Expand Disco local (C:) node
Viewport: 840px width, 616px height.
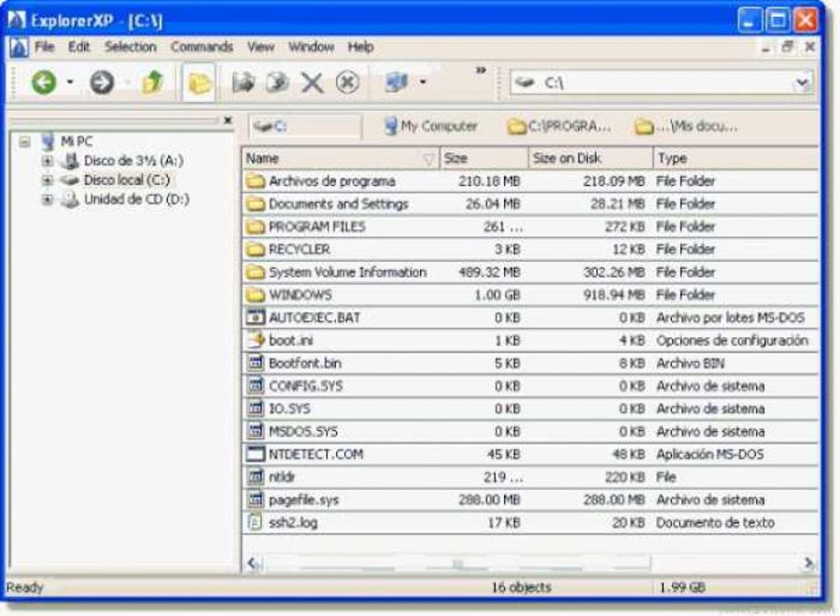click(x=47, y=180)
